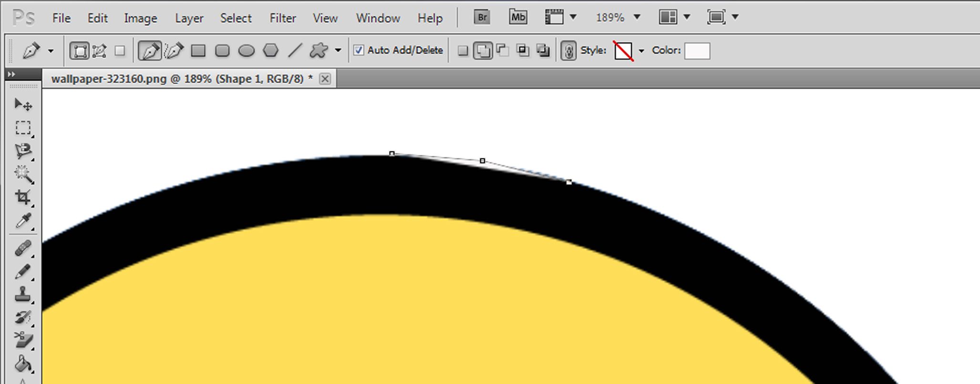The height and width of the screenshot is (384, 980).
Task: Select the Magic Wand tool
Action: [x=23, y=174]
